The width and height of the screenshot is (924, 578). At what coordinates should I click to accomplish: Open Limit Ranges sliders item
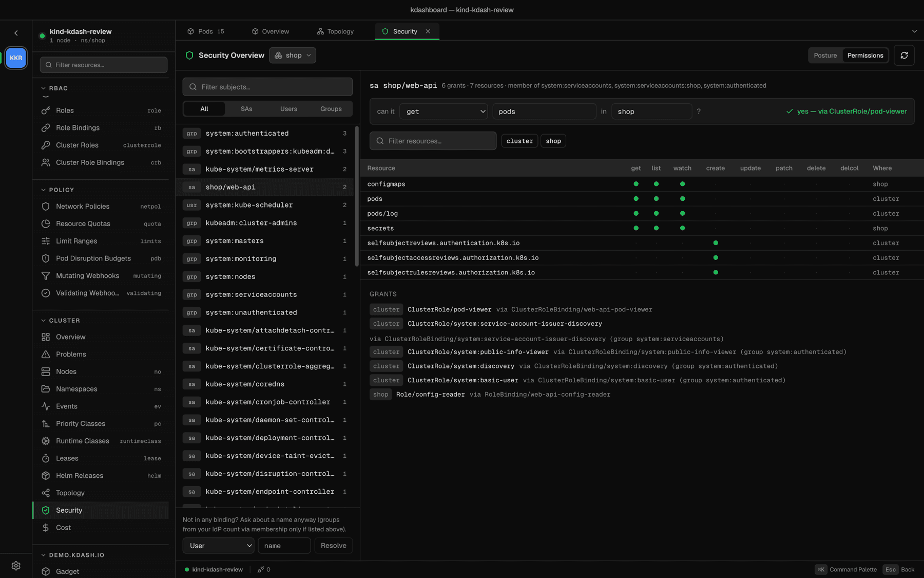pyautogui.click(x=101, y=241)
